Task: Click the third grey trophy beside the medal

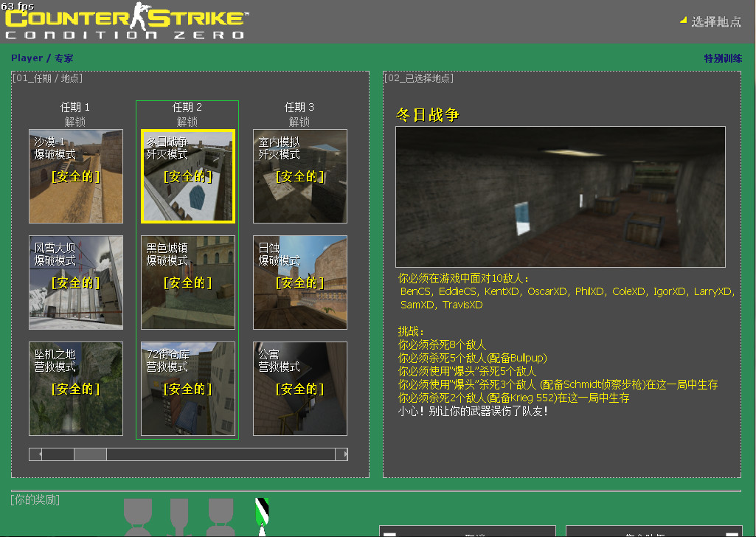Action: [x=221, y=517]
